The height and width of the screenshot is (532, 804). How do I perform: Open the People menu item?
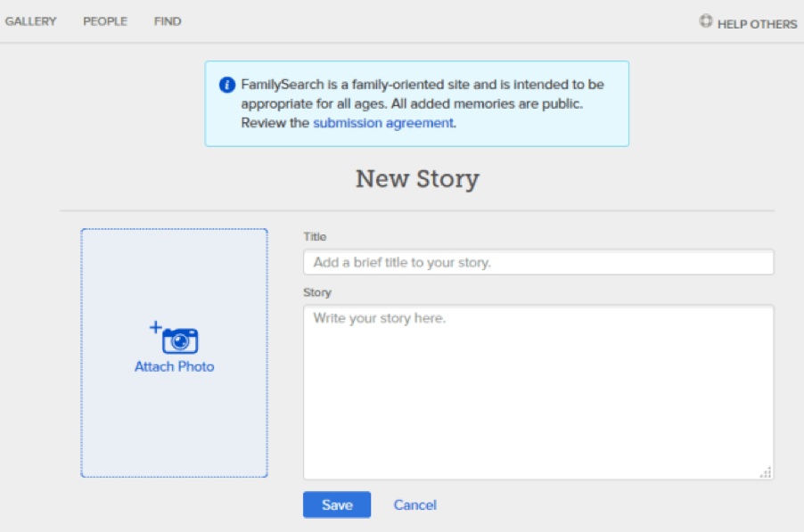click(x=105, y=21)
